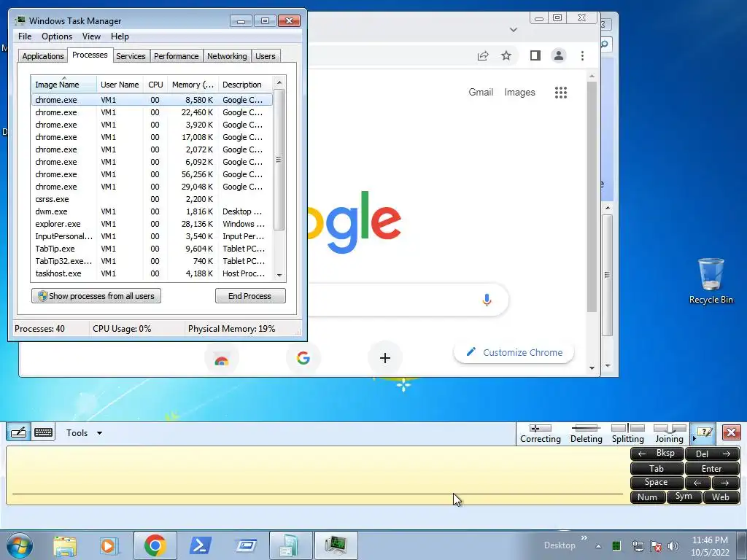Viewport: 747px width, 560px height.
Task: Click End Process button
Action: pos(250,296)
